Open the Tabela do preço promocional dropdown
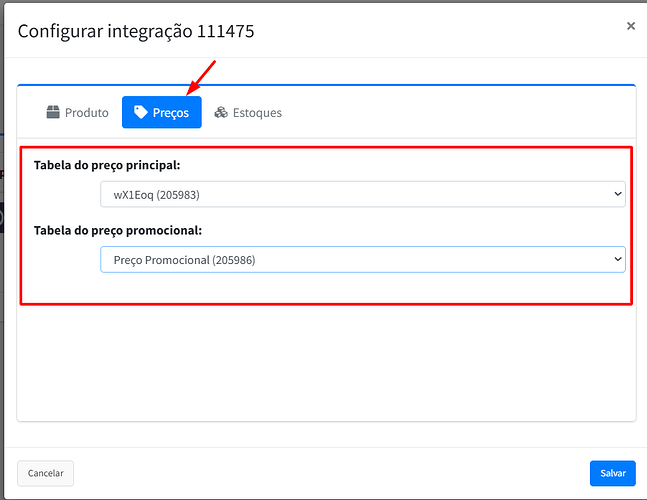Image resolution: width=647 pixels, height=500 pixels. 362,260
